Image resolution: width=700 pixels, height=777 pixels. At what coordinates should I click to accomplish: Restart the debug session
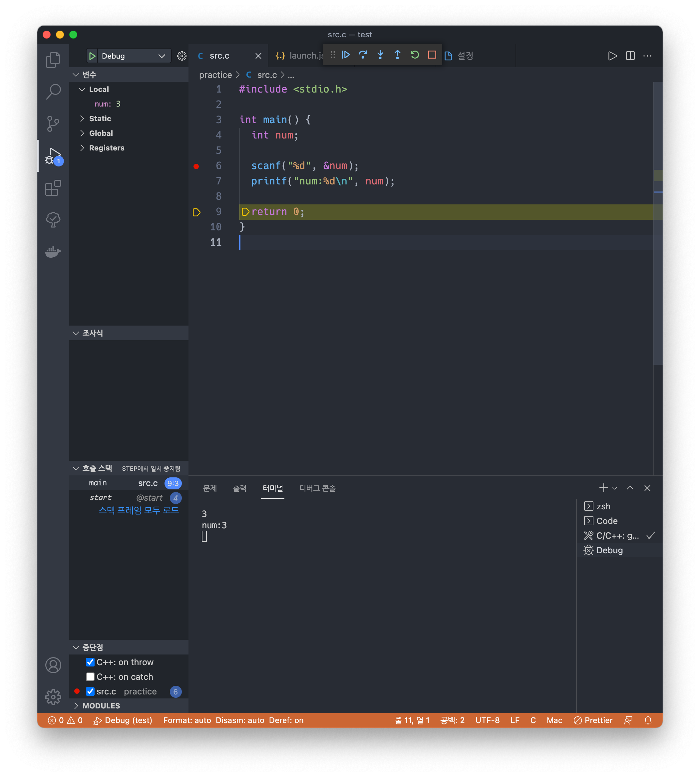[x=415, y=55]
